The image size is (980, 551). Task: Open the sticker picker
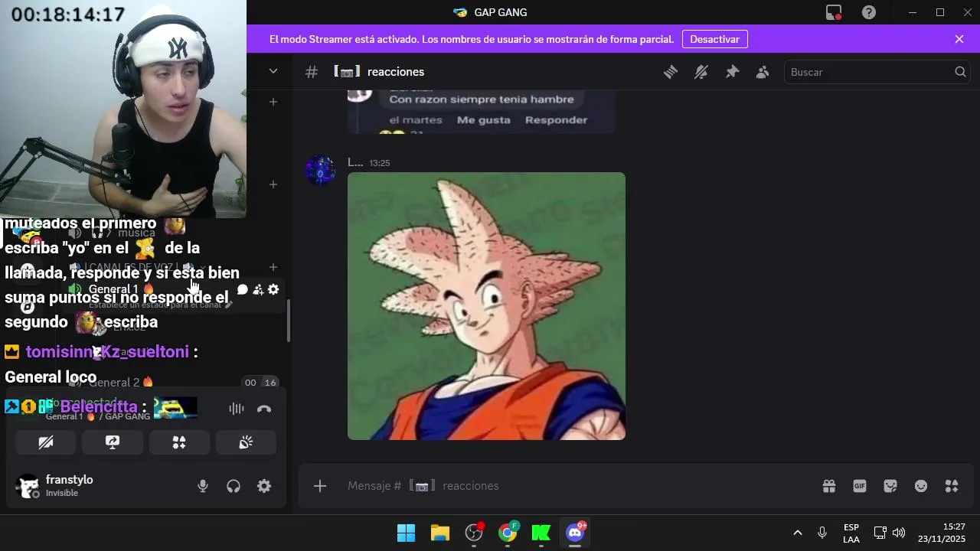[890, 486]
